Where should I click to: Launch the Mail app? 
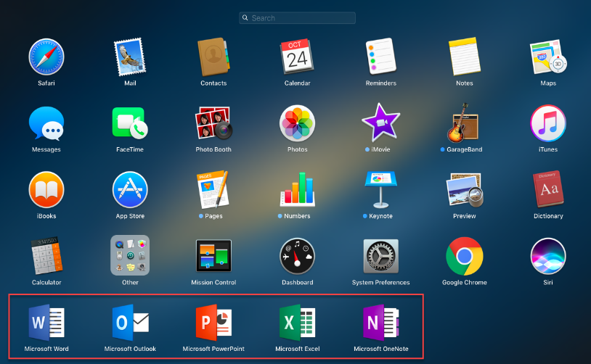[x=130, y=57]
